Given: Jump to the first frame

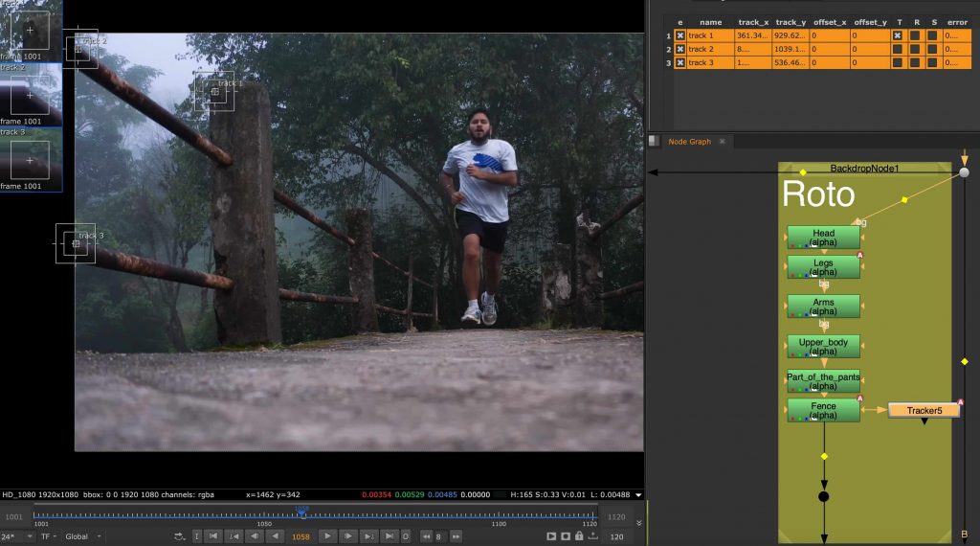Looking at the screenshot, I should pos(213,536).
